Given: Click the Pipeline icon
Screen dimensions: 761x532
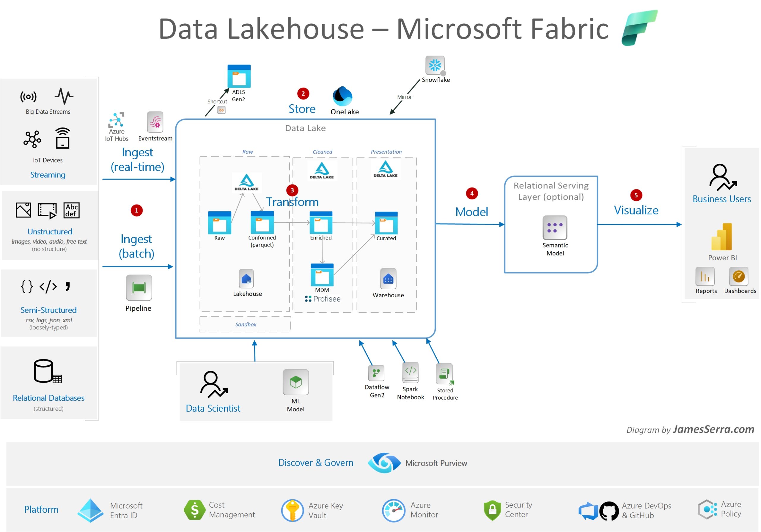Looking at the screenshot, I should 139,288.
